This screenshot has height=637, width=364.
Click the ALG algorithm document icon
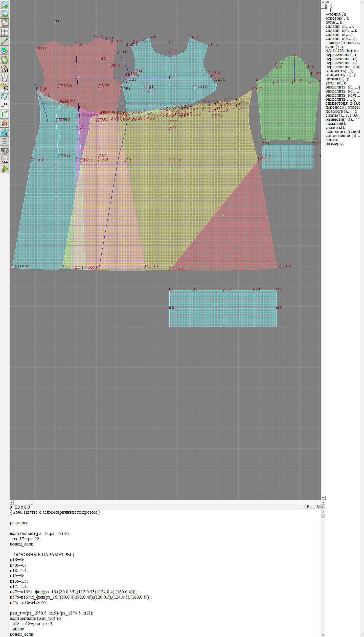pos(5,160)
